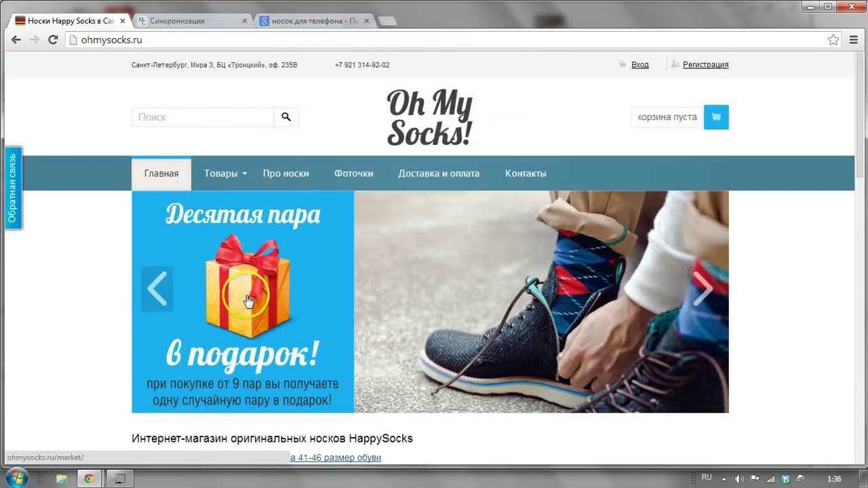Open the 'Про носки' page
Screen dimensions: 868x488
[x=286, y=174]
